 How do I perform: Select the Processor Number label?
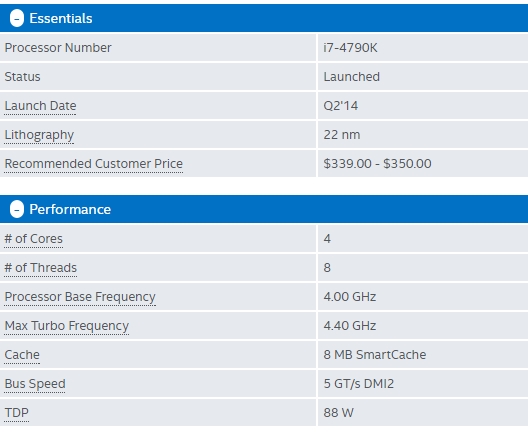(58, 48)
